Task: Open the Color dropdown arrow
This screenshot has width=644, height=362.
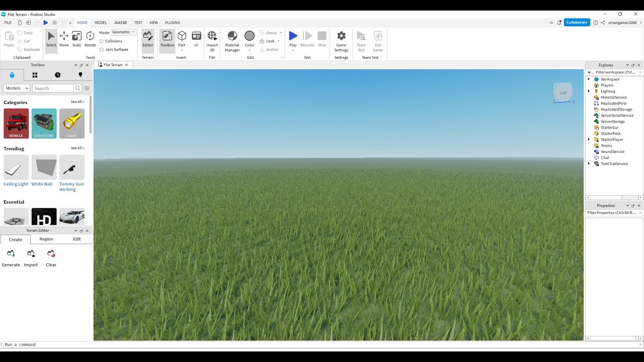Action: click(250, 50)
